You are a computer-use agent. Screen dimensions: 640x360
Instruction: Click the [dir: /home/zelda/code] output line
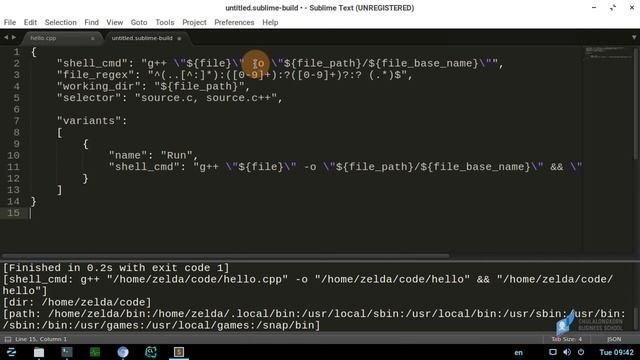tap(77, 302)
